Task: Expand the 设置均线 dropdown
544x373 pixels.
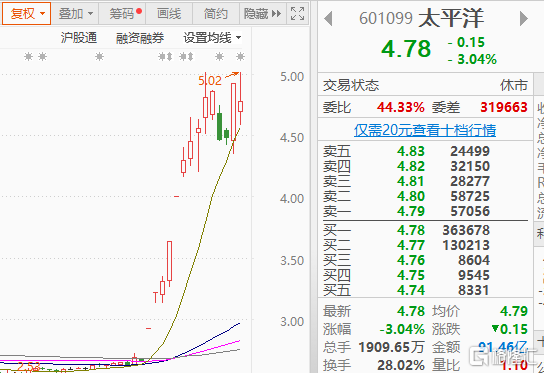Action: click(212, 38)
